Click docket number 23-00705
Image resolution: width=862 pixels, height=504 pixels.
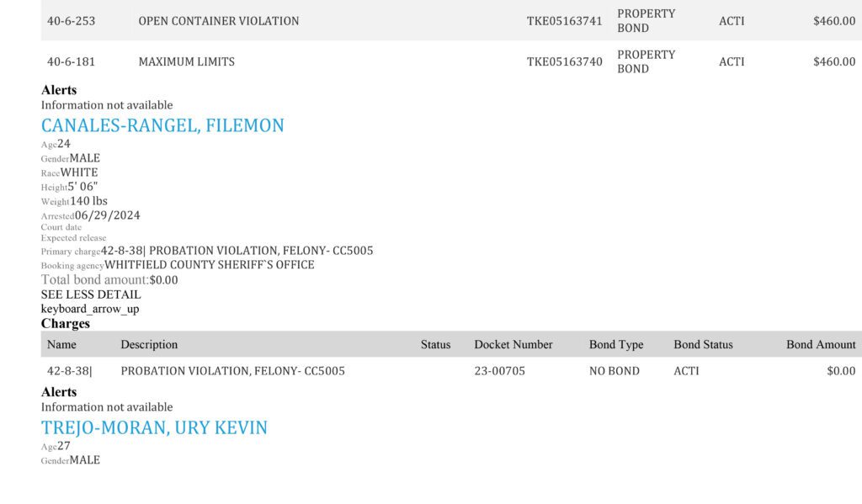coord(500,371)
